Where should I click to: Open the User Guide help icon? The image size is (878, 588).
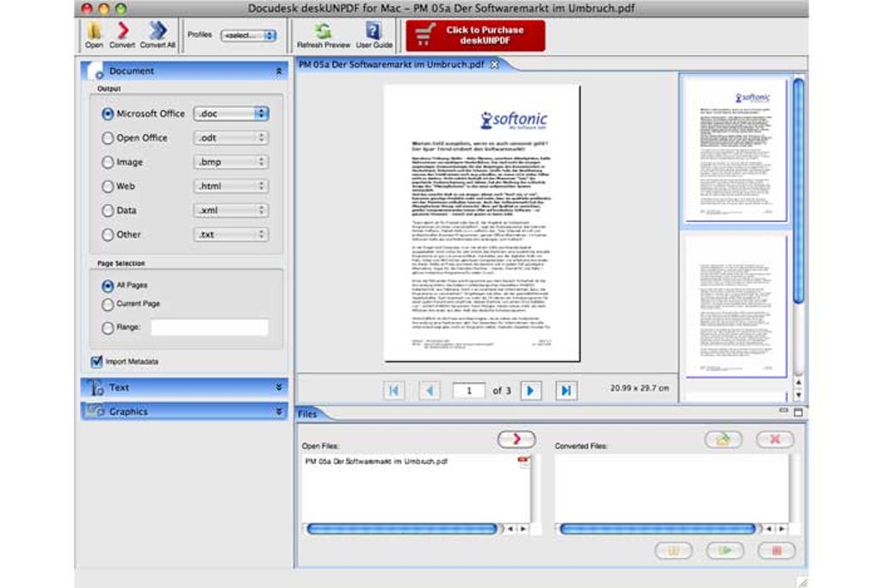pos(374,30)
